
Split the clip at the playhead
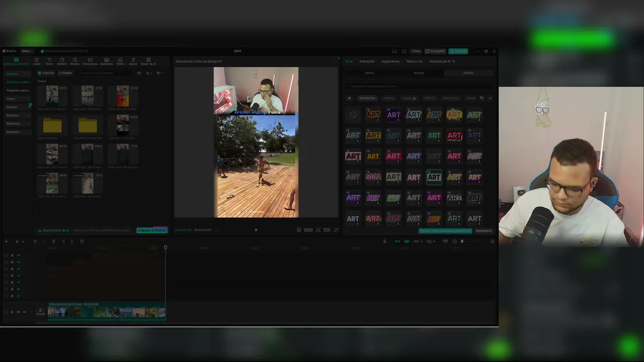click(x=54, y=241)
